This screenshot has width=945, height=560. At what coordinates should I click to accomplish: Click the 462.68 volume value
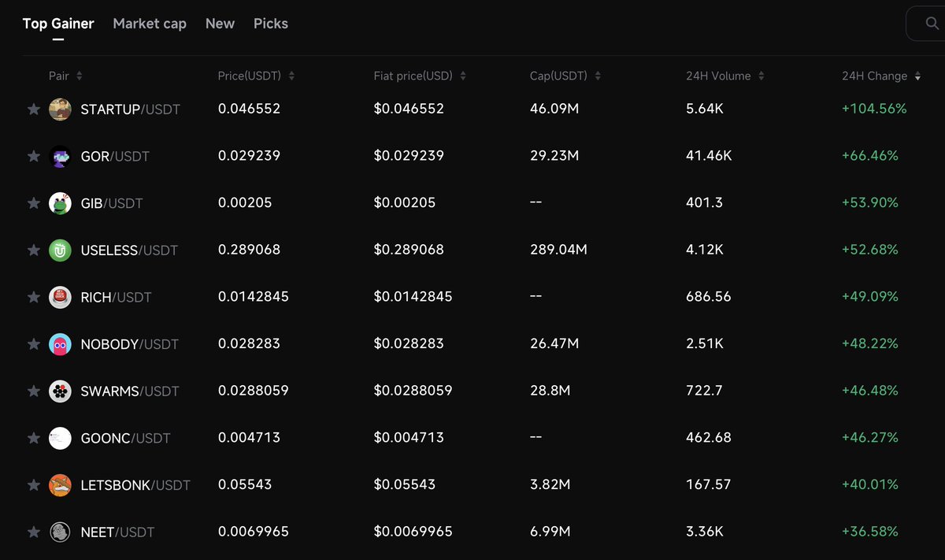tap(709, 437)
